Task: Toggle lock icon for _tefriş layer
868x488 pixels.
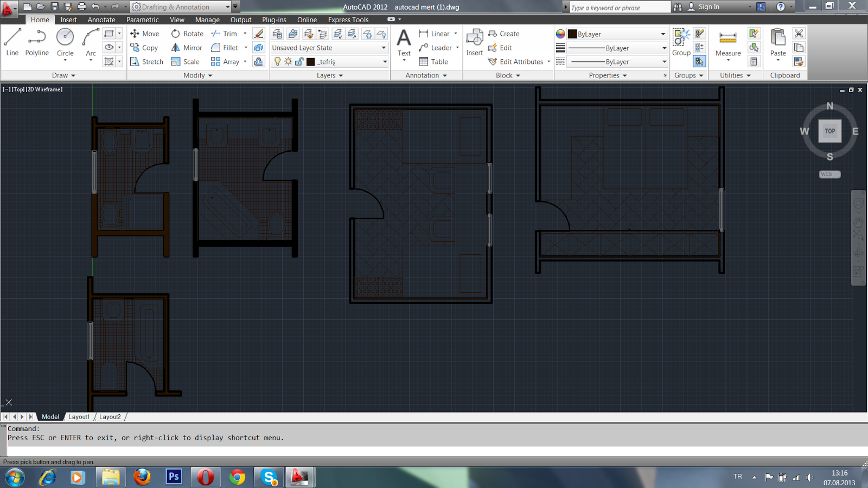Action: tap(299, 62)
